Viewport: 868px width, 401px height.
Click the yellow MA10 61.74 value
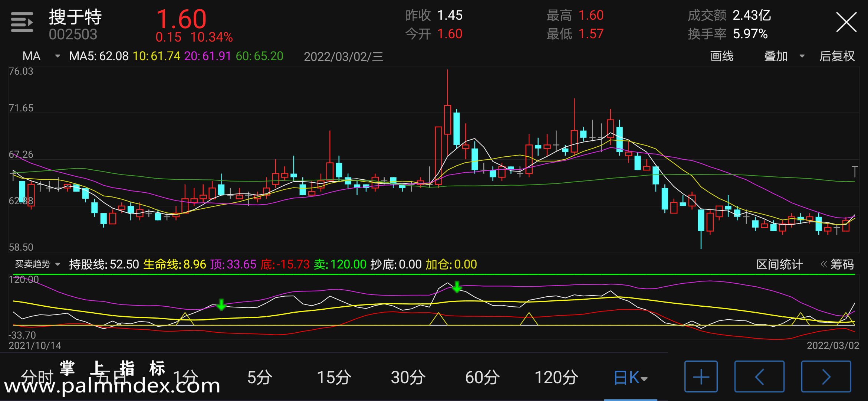pyautogui.click(x=157, y=56)
